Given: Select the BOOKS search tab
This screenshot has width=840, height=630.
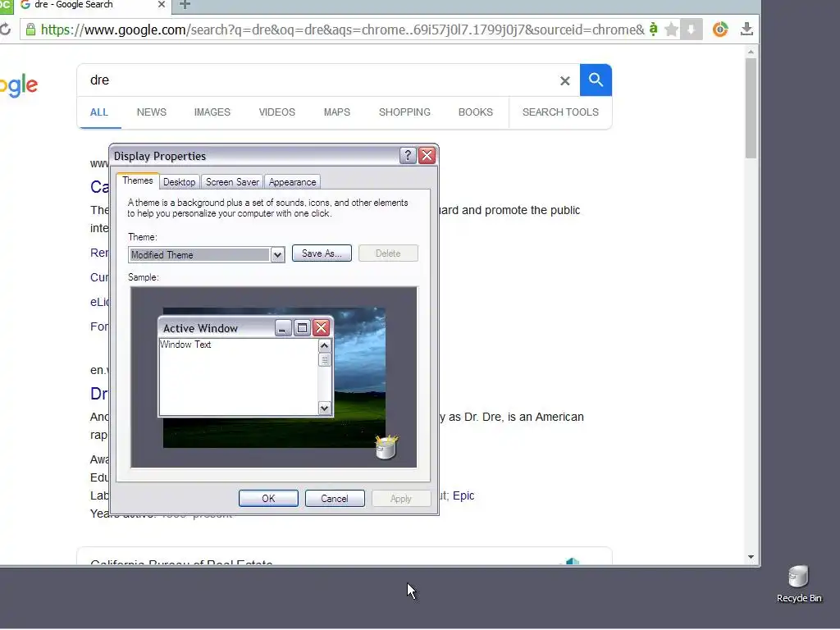Looking at the screenshot, I should click(476, 112).
